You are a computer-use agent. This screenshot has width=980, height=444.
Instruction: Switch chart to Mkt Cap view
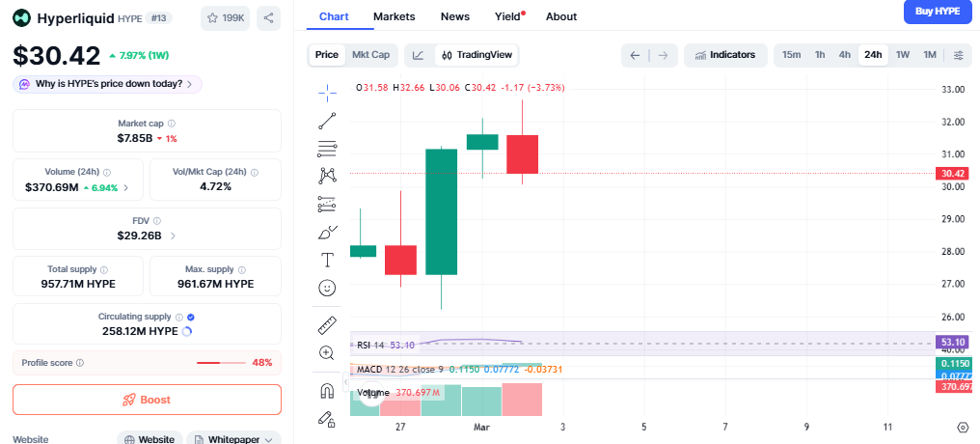[x=370, y=55]
